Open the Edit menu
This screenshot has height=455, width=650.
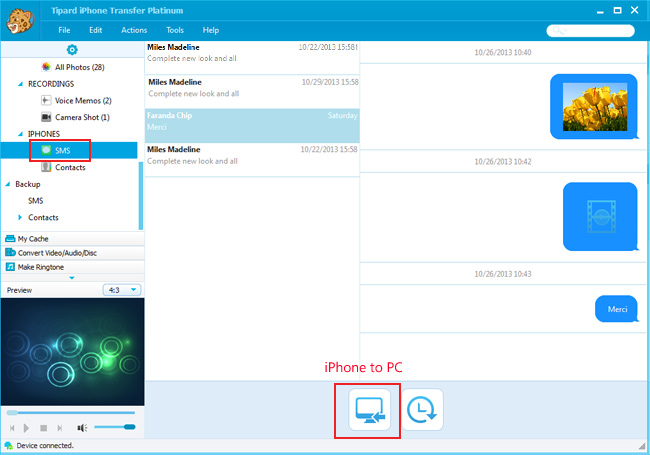(95, 30)
